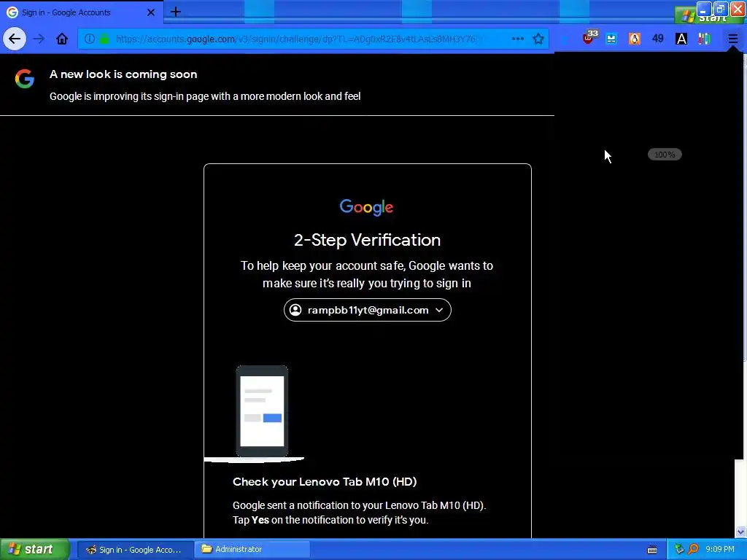747x560 pixels.
Task: Restore down the browser window
Action: pos(721,9)
